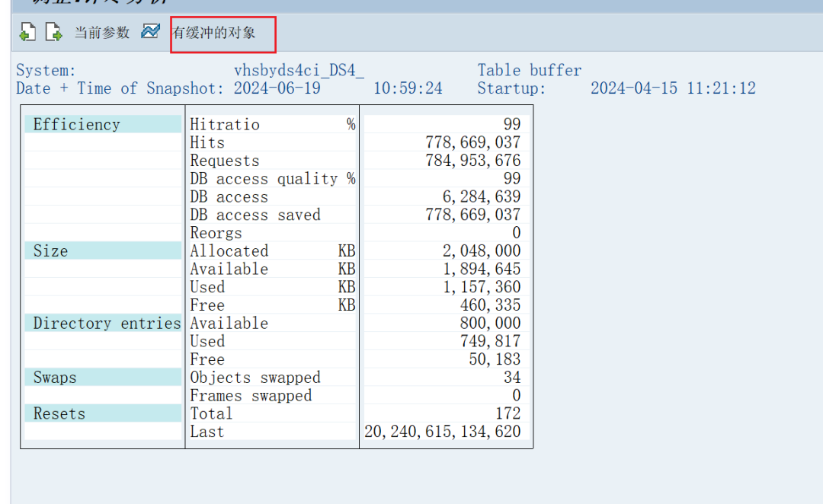The height and width of the screenshot is (504, 823).
Task: Click the system name vhsbyds4ci_DS4_
Action: pyautogui.click(x=299, y=70)
